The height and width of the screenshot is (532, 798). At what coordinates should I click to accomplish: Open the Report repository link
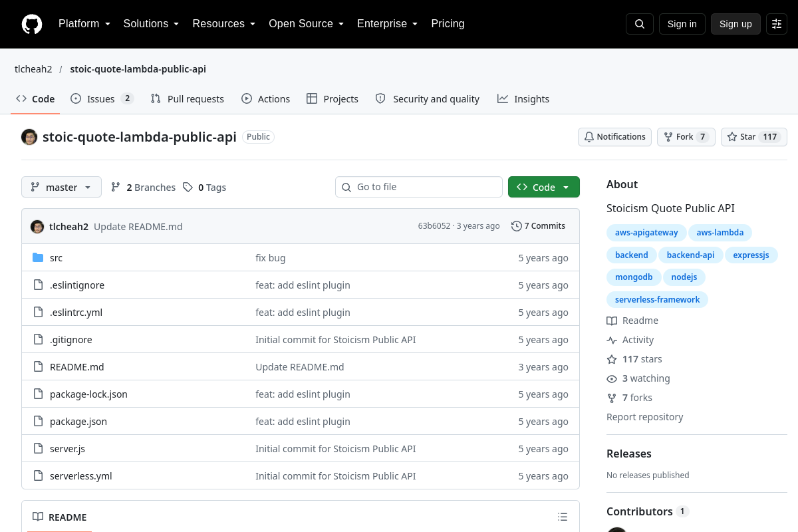tap(645, 417)
